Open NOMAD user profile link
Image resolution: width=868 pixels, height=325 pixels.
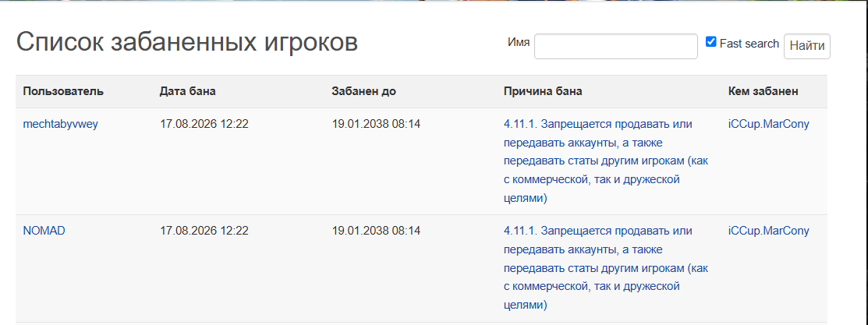44,231
